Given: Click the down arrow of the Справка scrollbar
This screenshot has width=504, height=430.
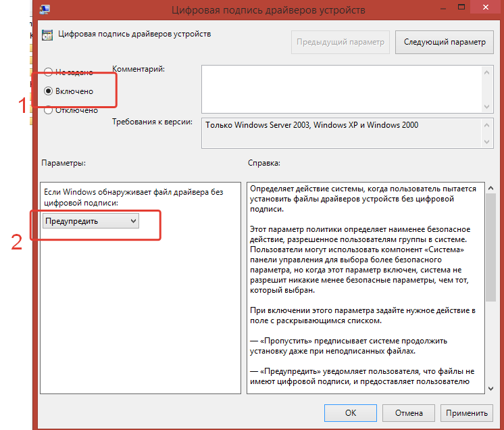Looking at the screenshot, I should point(490,387).
